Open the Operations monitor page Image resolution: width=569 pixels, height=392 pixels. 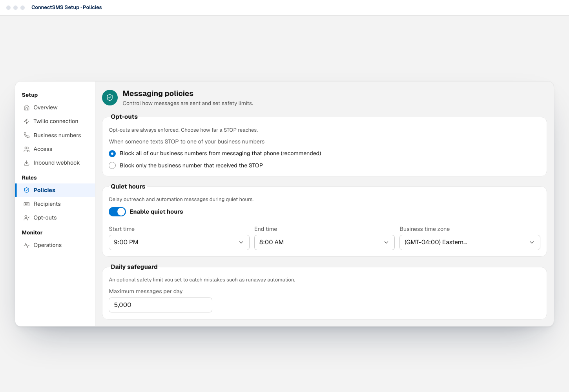pyautogui.click(x=55, y=245)
